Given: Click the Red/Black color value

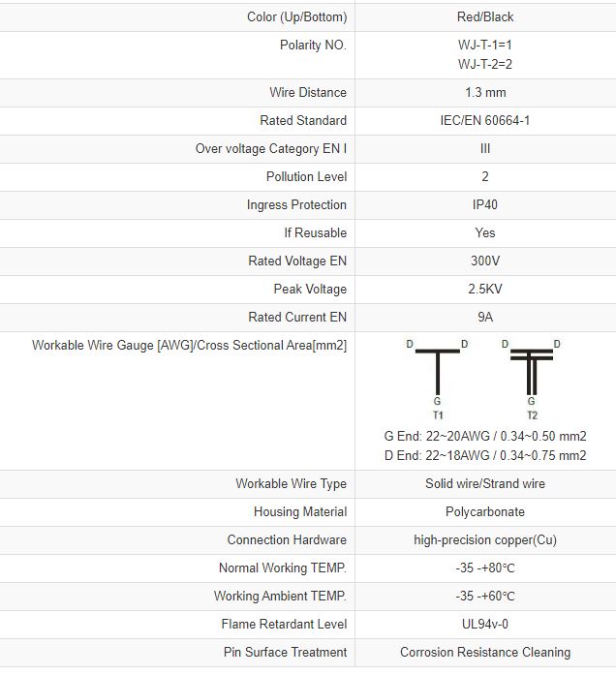Looking at the screenshot, I should pyautogui.click(x=485, y=16).
